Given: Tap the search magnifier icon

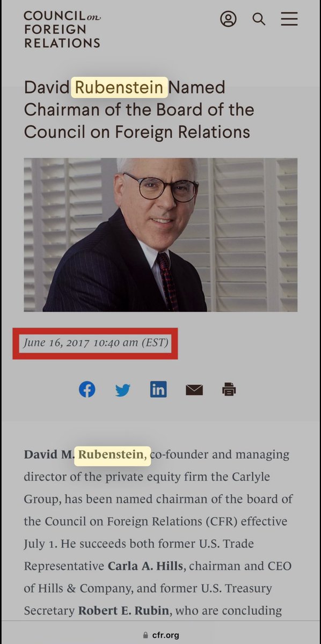Looking at the screenshot, I should (x=259, y=20).
